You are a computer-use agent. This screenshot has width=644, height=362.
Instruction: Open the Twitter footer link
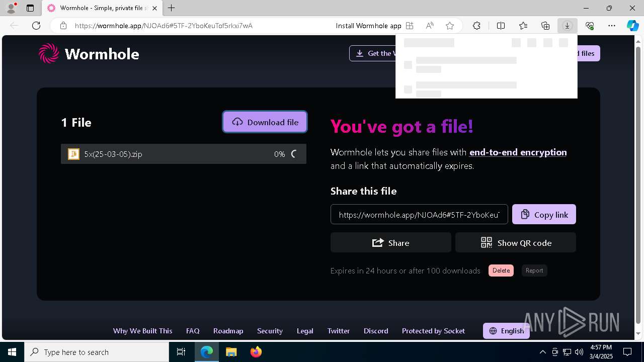pos(339,331)
